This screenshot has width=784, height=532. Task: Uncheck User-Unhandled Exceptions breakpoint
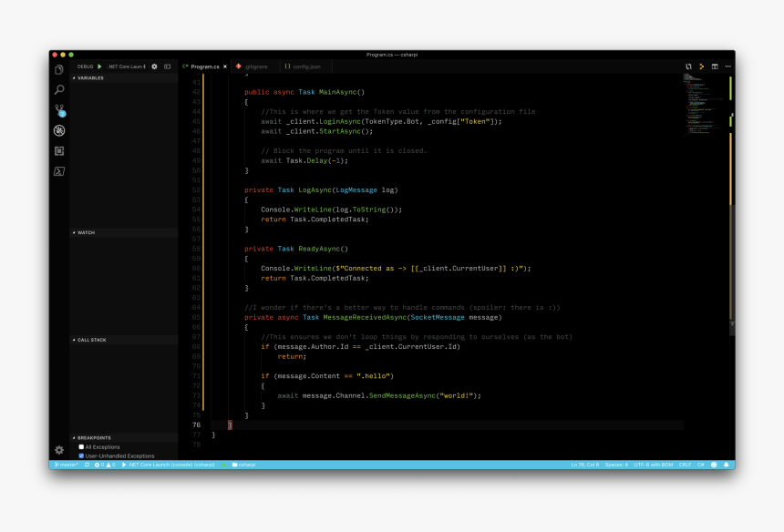click(x=81, y=456)
